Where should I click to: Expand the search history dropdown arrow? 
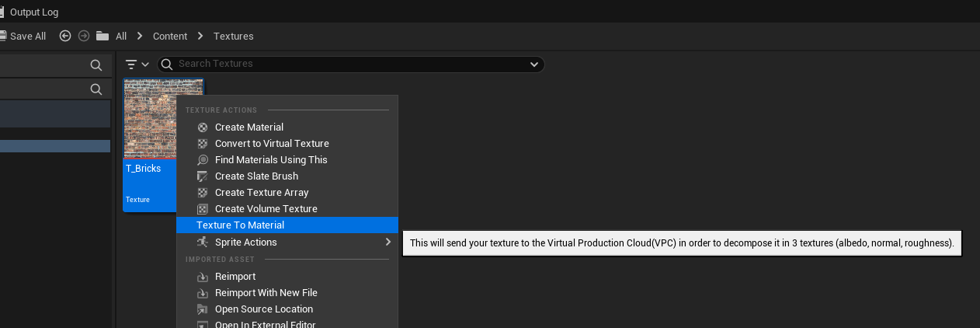533,65
